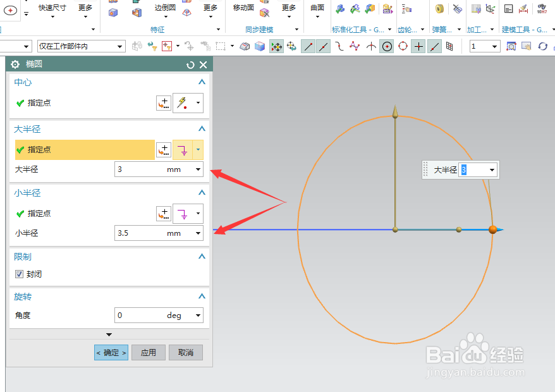Open the 大半径 mm unit dropdown

[198, 169]
